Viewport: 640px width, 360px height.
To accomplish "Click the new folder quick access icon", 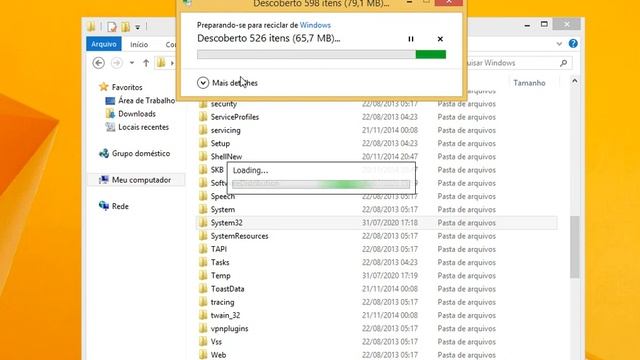I will (125, 27).
